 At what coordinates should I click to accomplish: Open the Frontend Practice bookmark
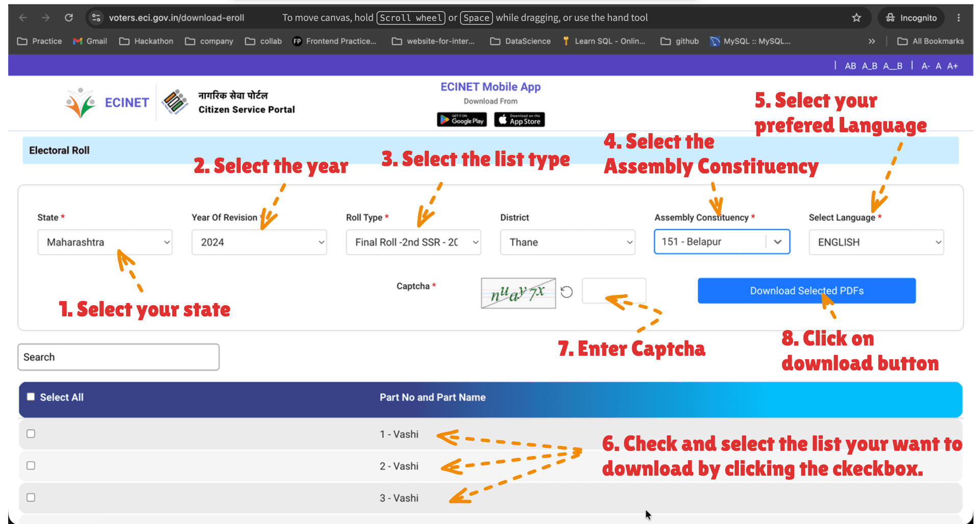click(x=334, y=41)
